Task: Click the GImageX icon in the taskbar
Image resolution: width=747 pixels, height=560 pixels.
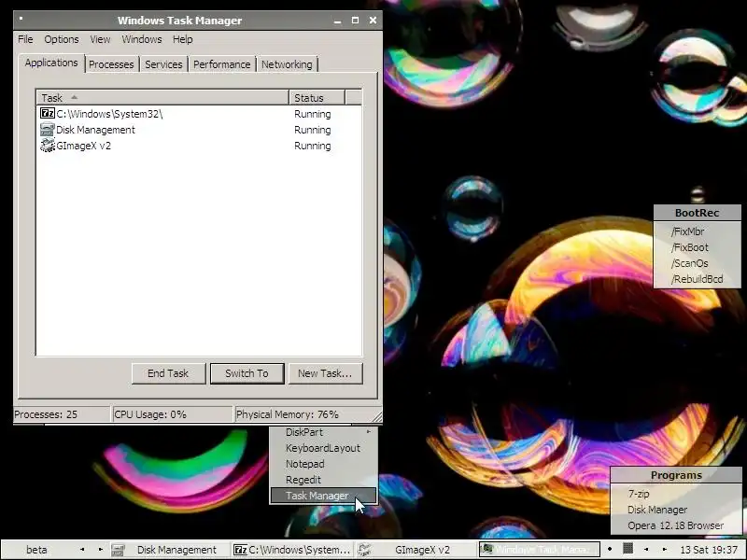Action: (x=364, y=550)
